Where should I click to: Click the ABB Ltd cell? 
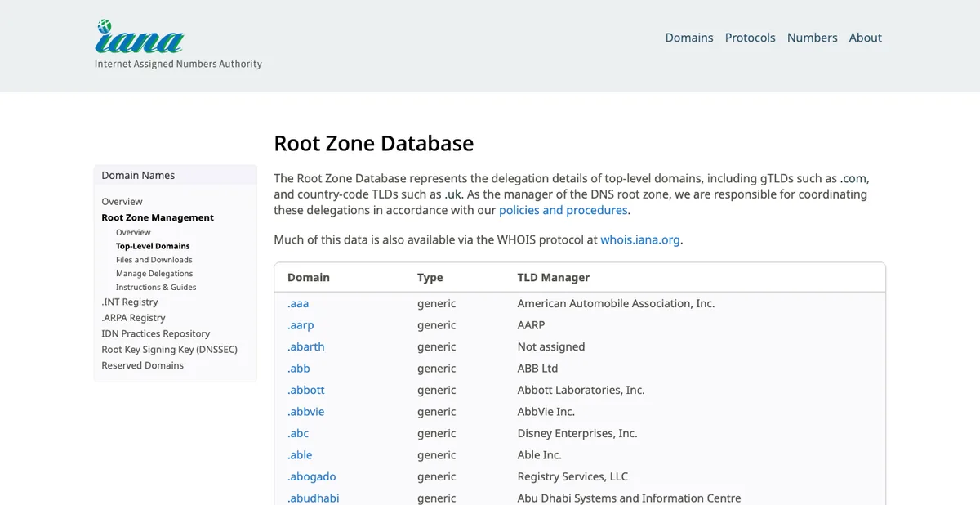click(537, 369)
